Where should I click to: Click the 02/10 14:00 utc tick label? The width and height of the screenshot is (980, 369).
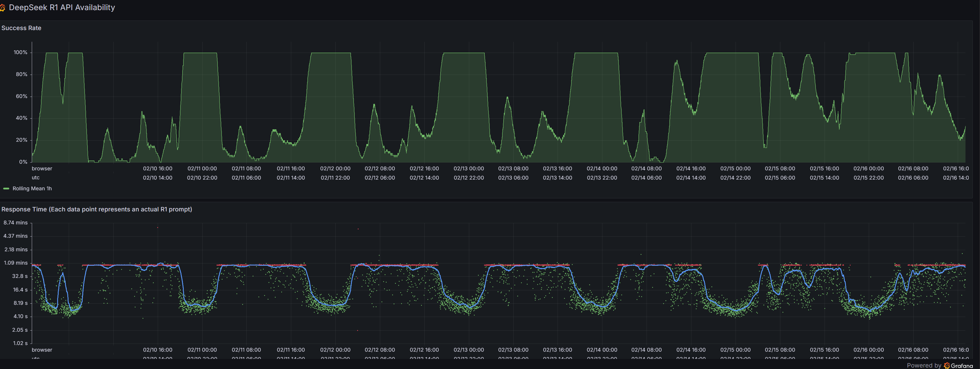click(x=157, y=178)
